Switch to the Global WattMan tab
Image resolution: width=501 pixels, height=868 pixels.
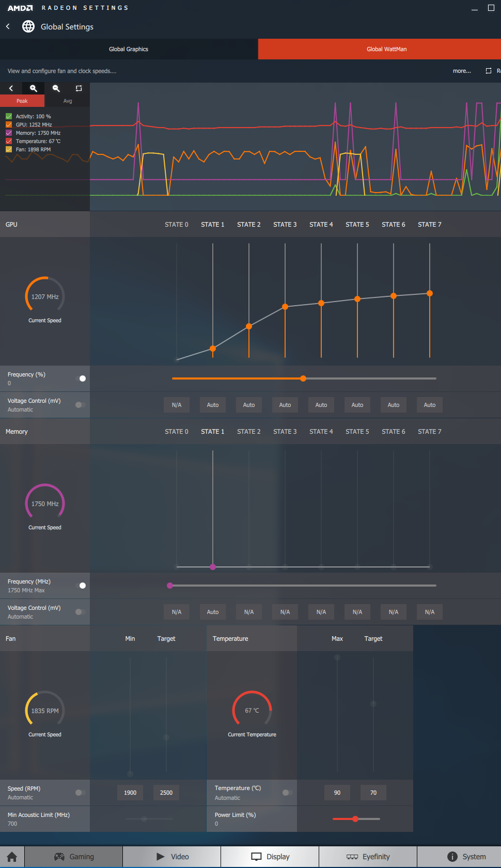coord(380,49)
